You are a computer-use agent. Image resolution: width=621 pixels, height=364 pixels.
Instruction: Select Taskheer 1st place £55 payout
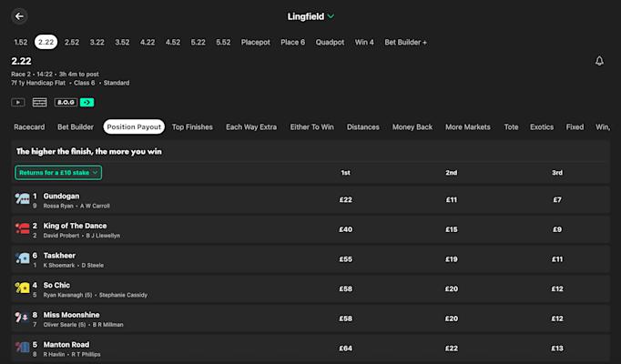click(345, 259)
